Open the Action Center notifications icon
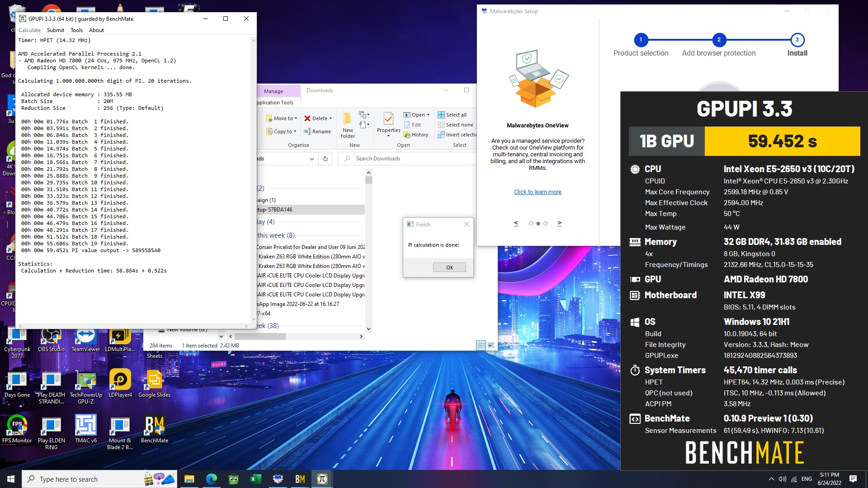868x488 pixels. (853, 479)
